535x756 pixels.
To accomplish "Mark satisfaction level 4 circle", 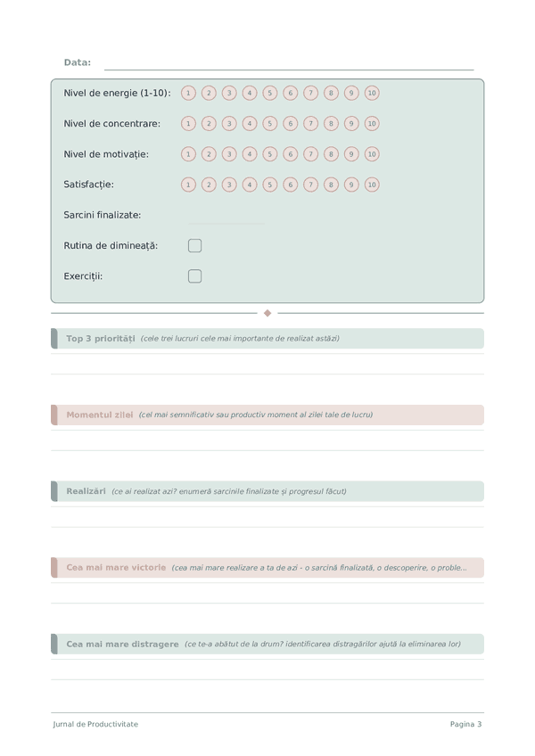I will [250, 185].
